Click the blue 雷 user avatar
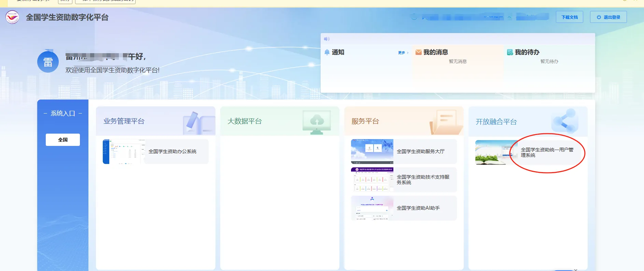Viewport: 644px width, 271px height. click(x=48, y=62)
